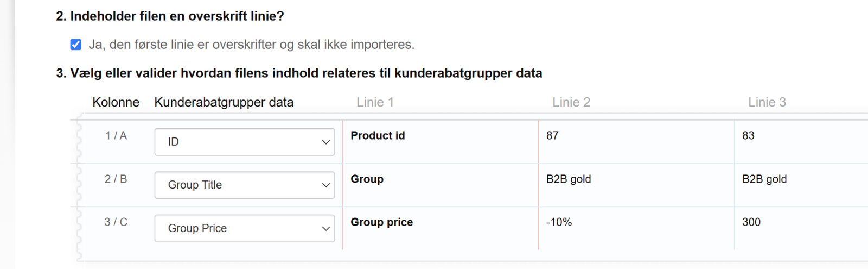868x269 pixels.
Task: Click the value 87 in Linie 2
Action: point(552,135)
